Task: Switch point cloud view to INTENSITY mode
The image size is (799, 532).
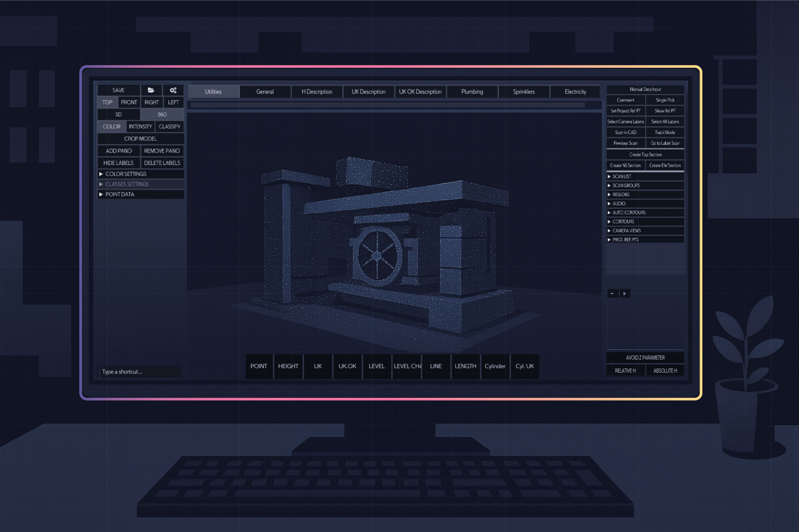Action: [140, 126]
